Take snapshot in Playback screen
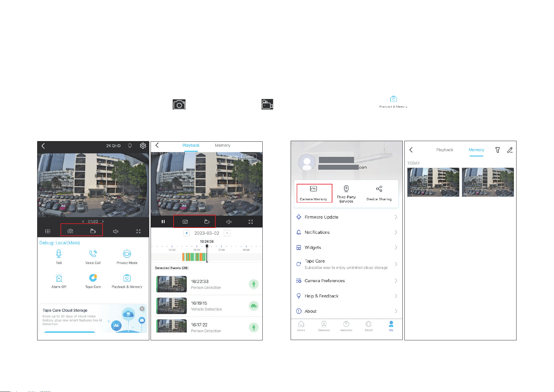The height and width of the screenshot is (392, 554). [185, 222]
